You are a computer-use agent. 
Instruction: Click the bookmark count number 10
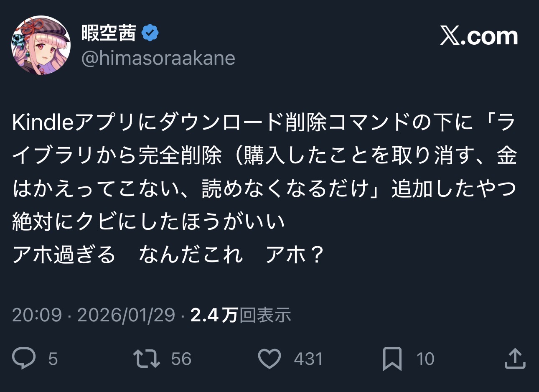point(425,359)
